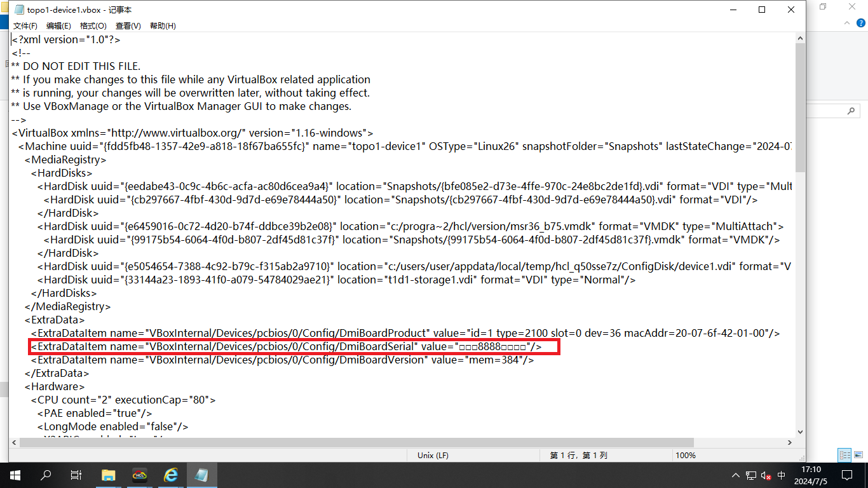This screenshot has height=488, width=868.
Task: Click the '<VirtualBox xmlns=' line
Action: (x=192, y=133)
